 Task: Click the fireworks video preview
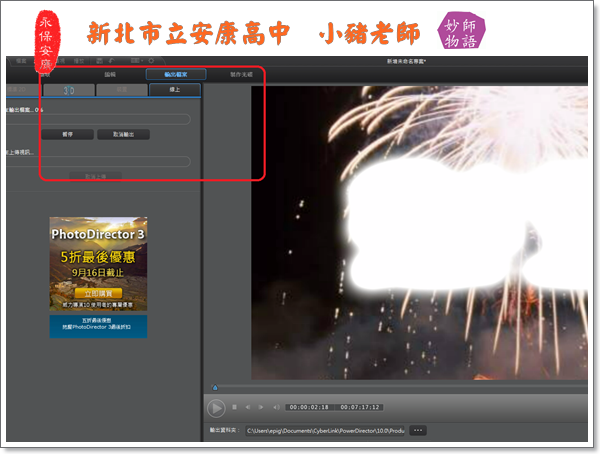[419, 233]
